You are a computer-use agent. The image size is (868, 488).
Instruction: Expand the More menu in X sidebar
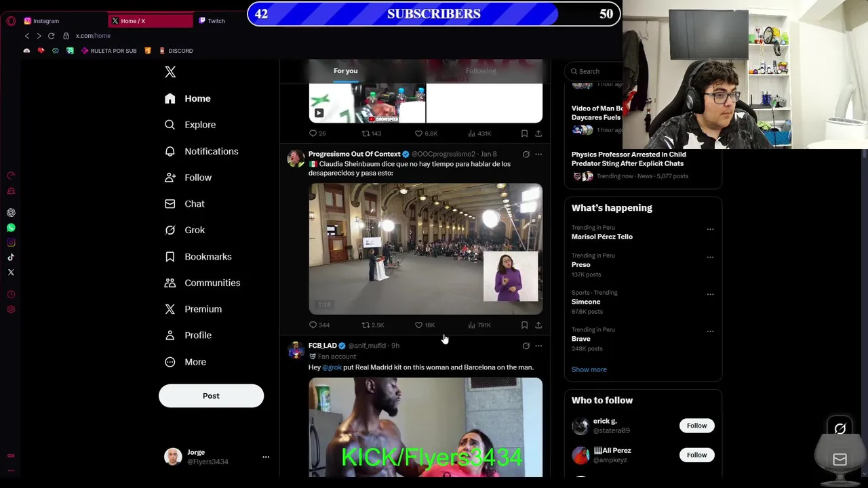pyautogui.click(x=185, y=362)
